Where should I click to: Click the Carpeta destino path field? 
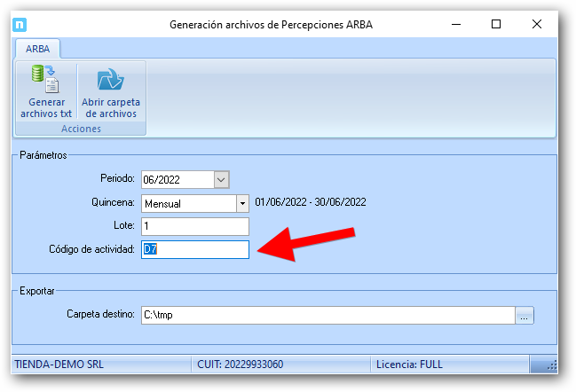pos(327,315)
